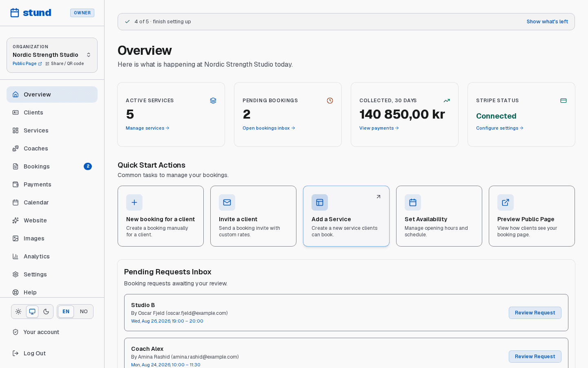Click the Oscar Fjeld requester text
This screenshot has width=588, height=368.
[x=179, y=313]
